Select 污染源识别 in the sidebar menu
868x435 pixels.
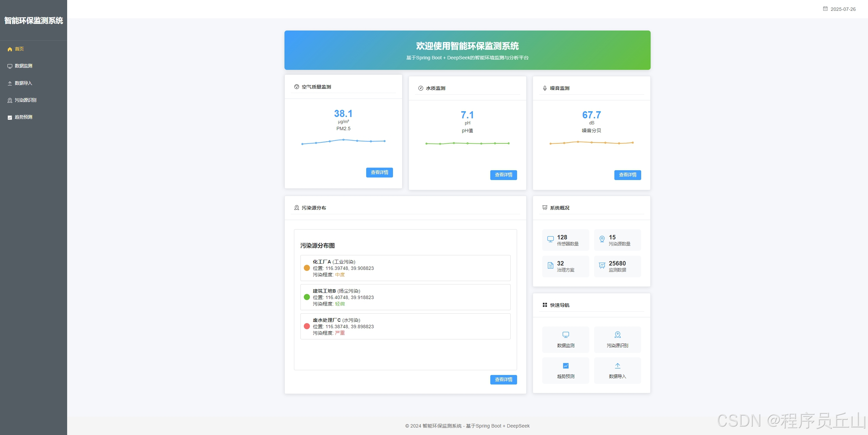tap(34, 100)
